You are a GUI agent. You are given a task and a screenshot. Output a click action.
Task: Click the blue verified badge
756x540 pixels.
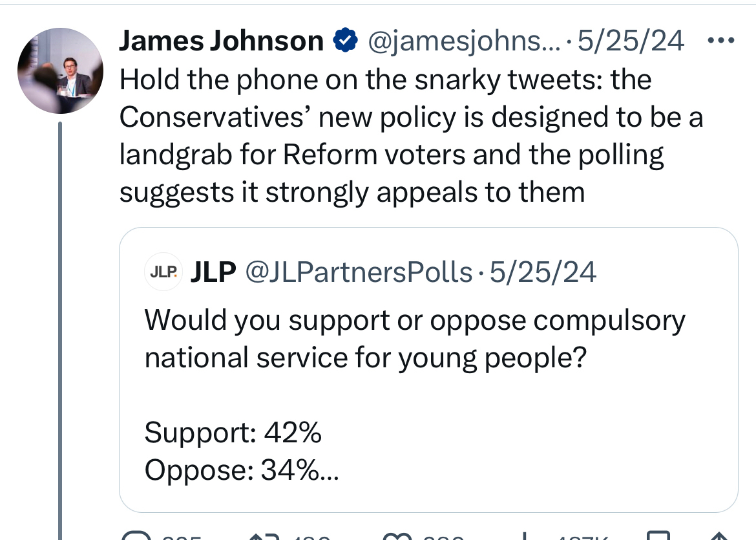pyautogui.click(x=345, y=42)
